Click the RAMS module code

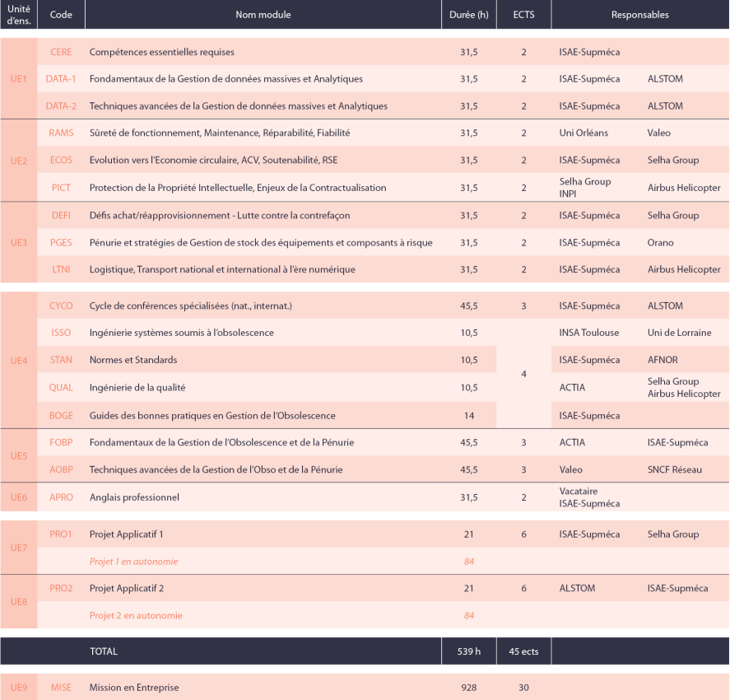point(61,133)
